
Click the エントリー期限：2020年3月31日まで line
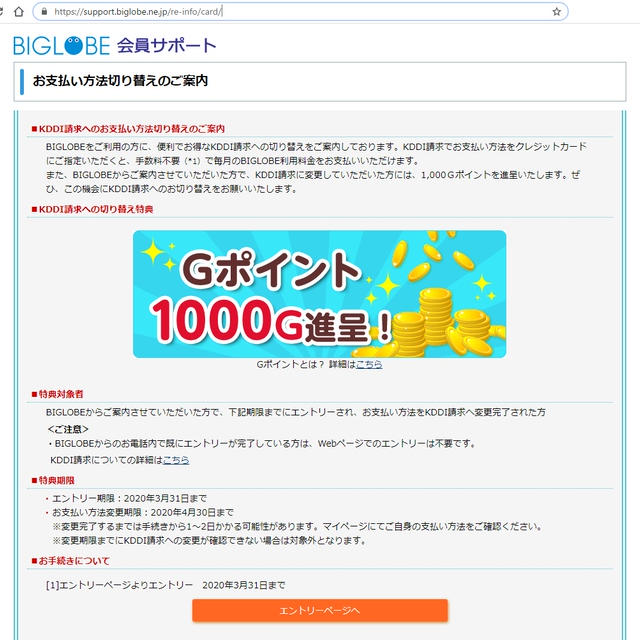point(130,498)
